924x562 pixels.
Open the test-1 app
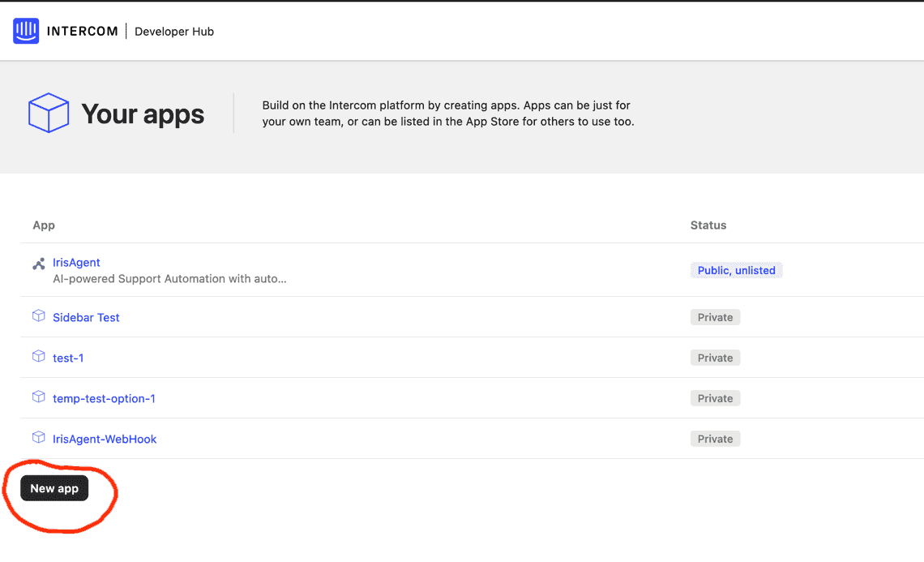click(68, 358)
